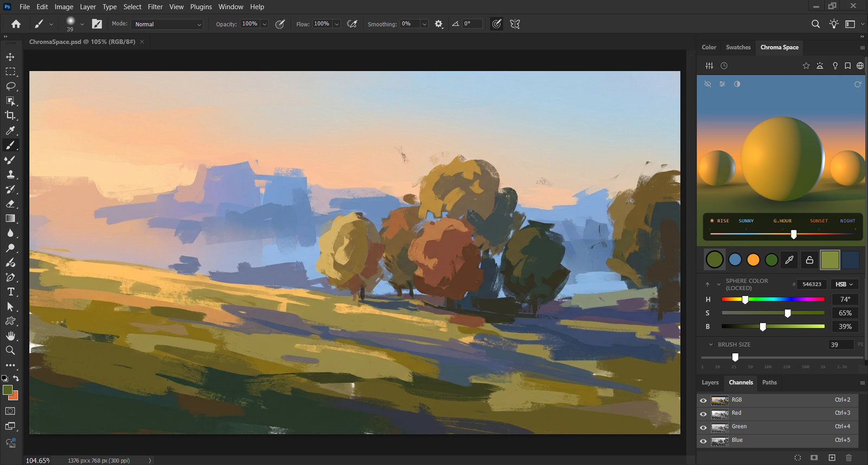Select the Crop tool

pos(10,115)
